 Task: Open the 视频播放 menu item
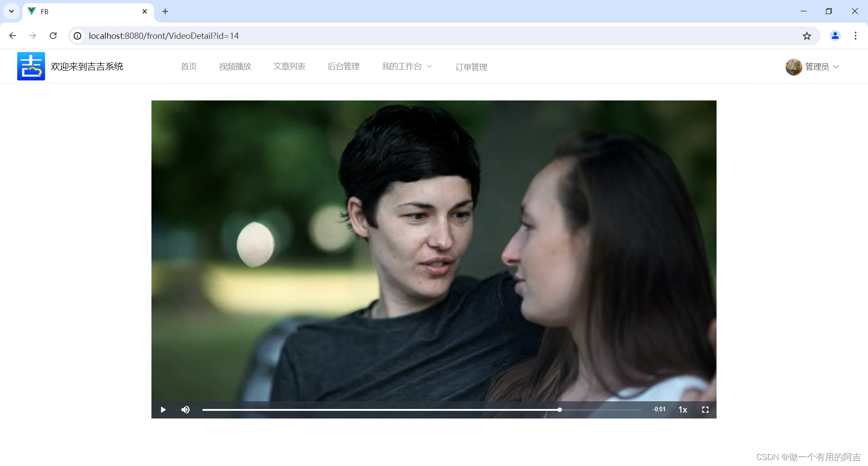click(235, 67)
